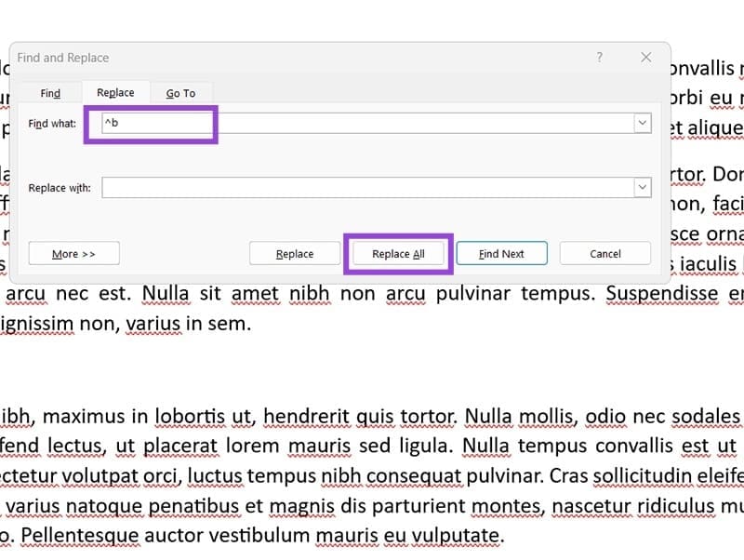Click the Replace All button
This screenshot has height=560, width=744.
click(x=399, y=253)
